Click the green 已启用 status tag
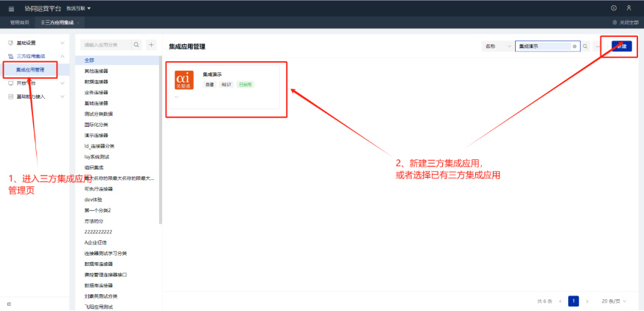644x311 pixels. tap(245, 85)
